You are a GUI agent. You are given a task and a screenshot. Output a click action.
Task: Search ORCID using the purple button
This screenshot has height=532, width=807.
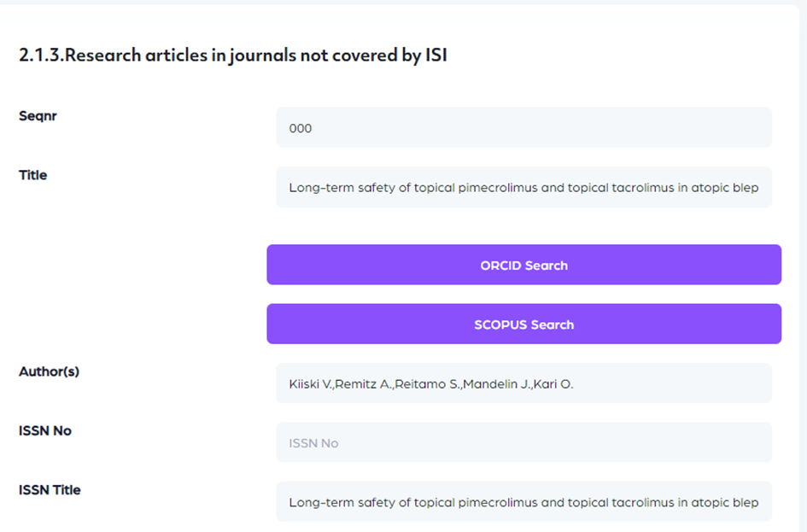click(x=523, y=265)
